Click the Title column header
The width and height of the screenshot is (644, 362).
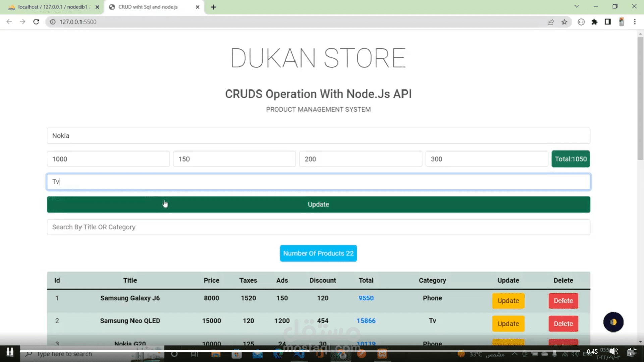click(130, 280)
